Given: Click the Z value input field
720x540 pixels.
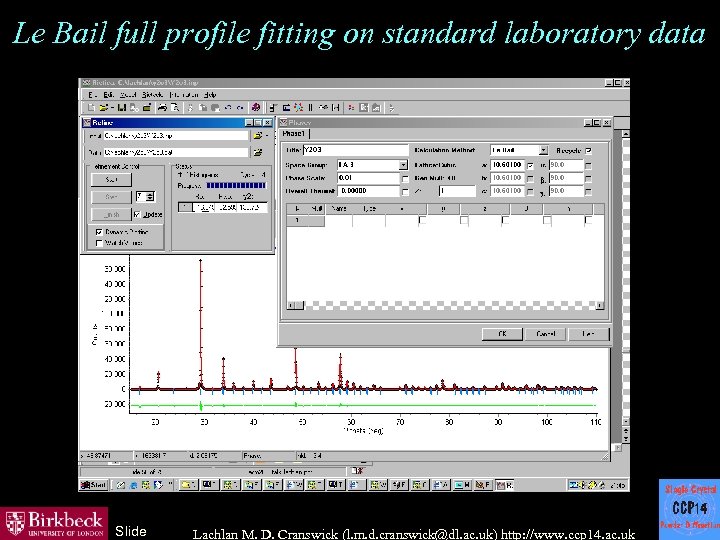Looking at the screenshot, I should (x=457, y=191).
